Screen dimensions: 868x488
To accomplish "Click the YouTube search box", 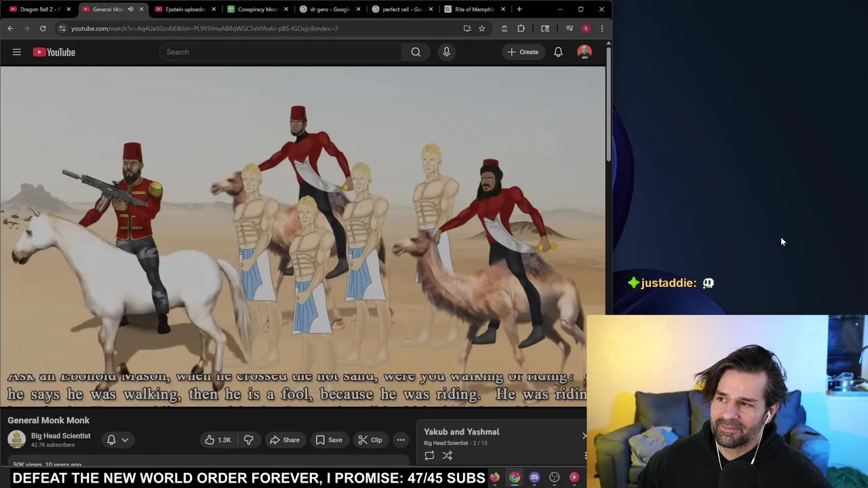I will coord(281,52).
